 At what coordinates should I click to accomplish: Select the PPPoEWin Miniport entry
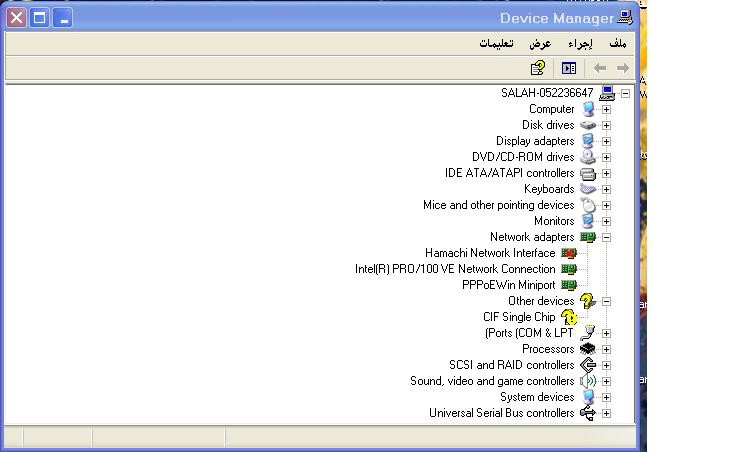(508, 285)
